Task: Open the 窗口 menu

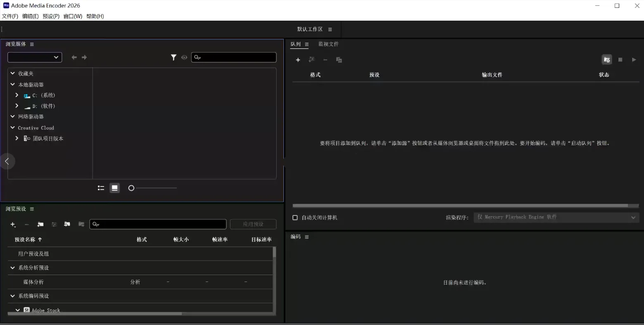Action: pos(72,16)
